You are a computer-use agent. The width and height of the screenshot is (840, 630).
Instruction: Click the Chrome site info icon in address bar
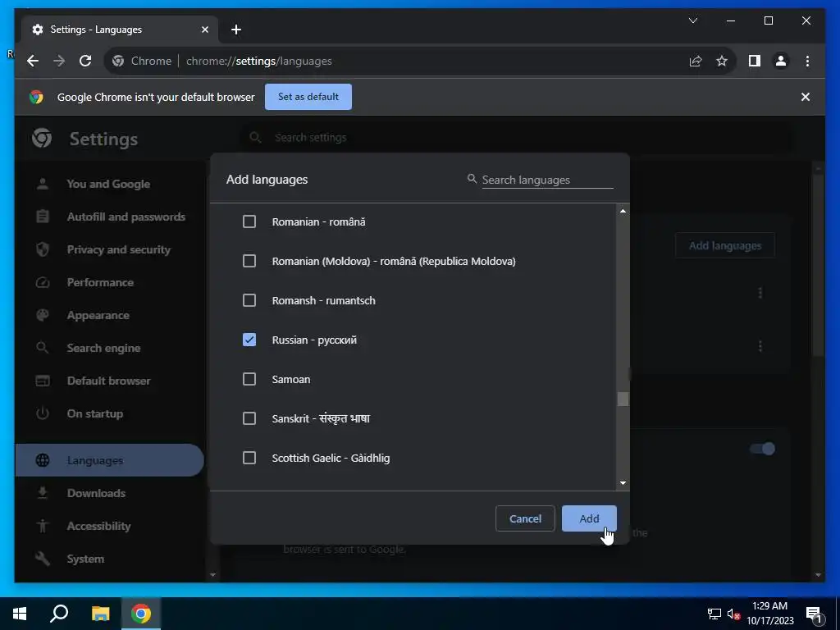118,61
